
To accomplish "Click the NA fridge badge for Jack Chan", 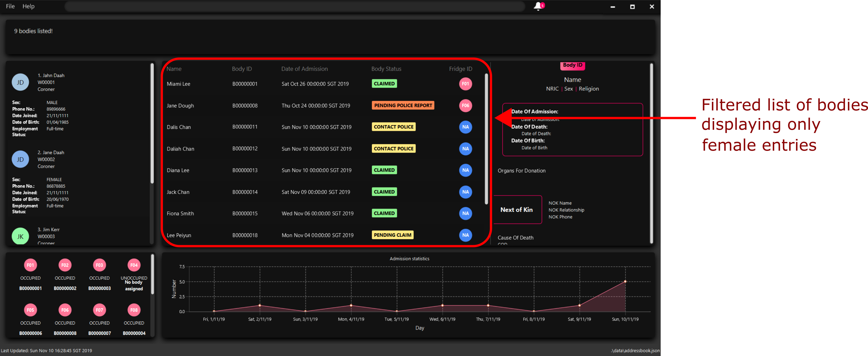I will tap(465, 192).
